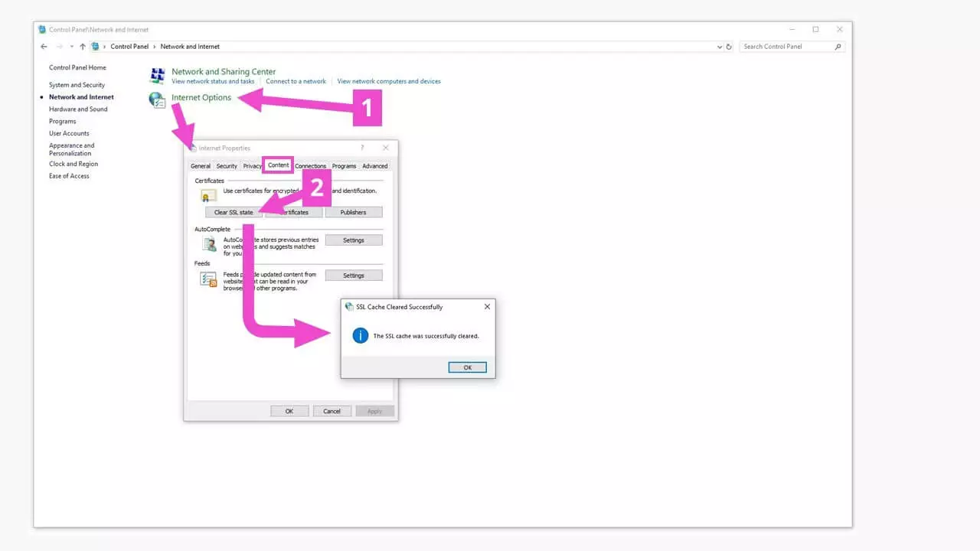Click OK in Internet Properties dialog

289,411
